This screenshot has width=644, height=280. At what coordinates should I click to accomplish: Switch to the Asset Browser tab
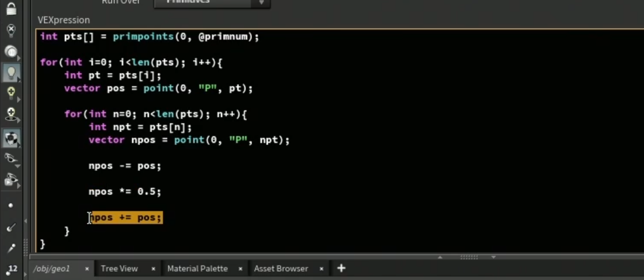click(281, 269)
